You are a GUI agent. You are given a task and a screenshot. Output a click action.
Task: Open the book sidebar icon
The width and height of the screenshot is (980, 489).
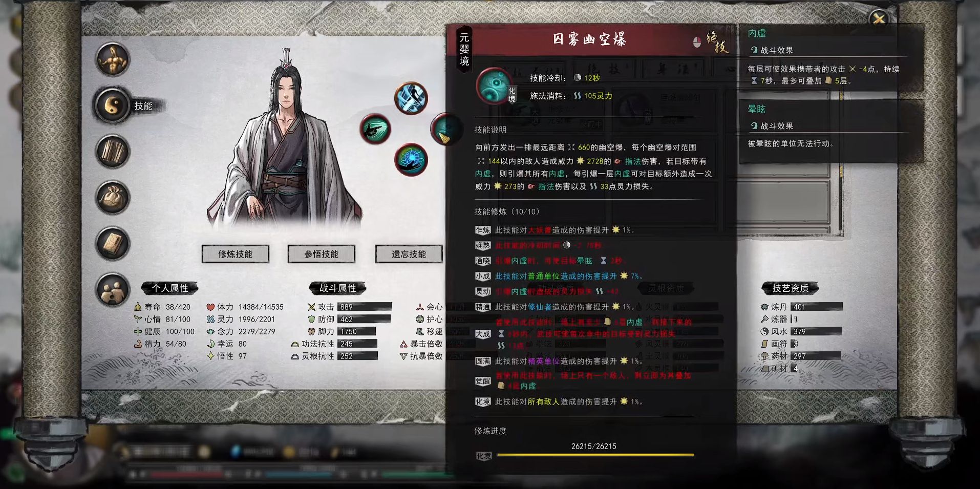tap(113, 243)
